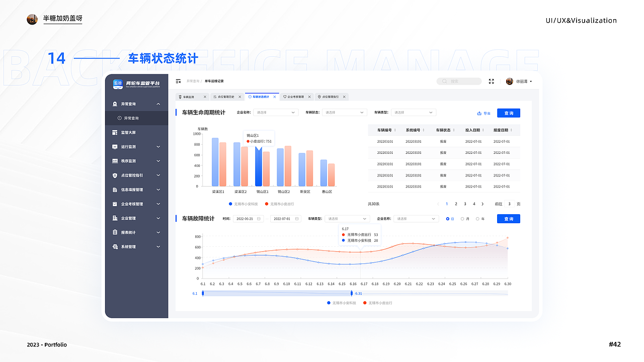Click the 信息填报管理 document icon

tap(115, 190)
